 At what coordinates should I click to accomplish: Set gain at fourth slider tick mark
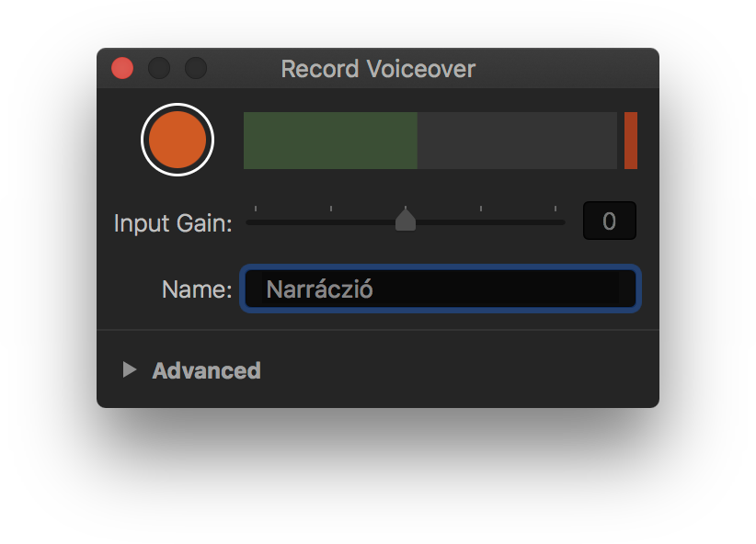click(x=481, y=221)
